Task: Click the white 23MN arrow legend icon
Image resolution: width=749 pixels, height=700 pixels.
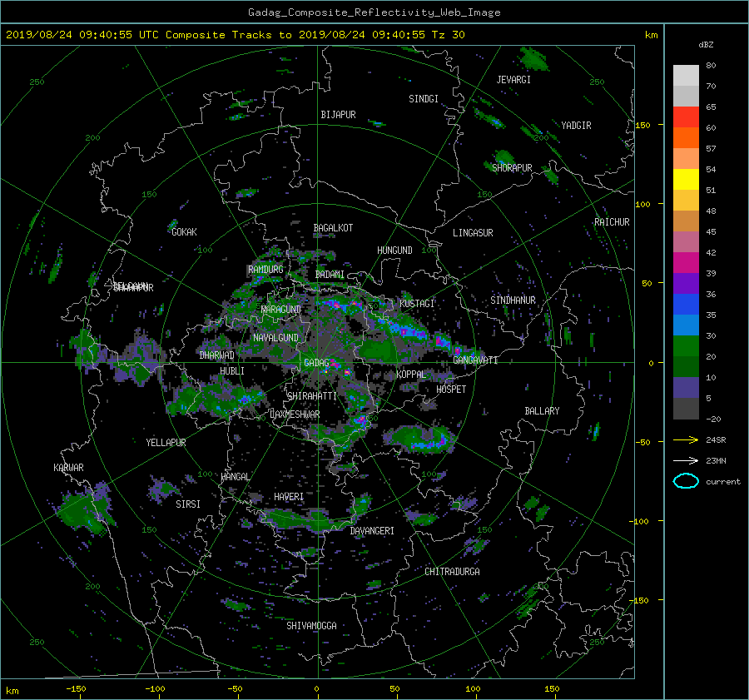Action: tap(686, 460)
